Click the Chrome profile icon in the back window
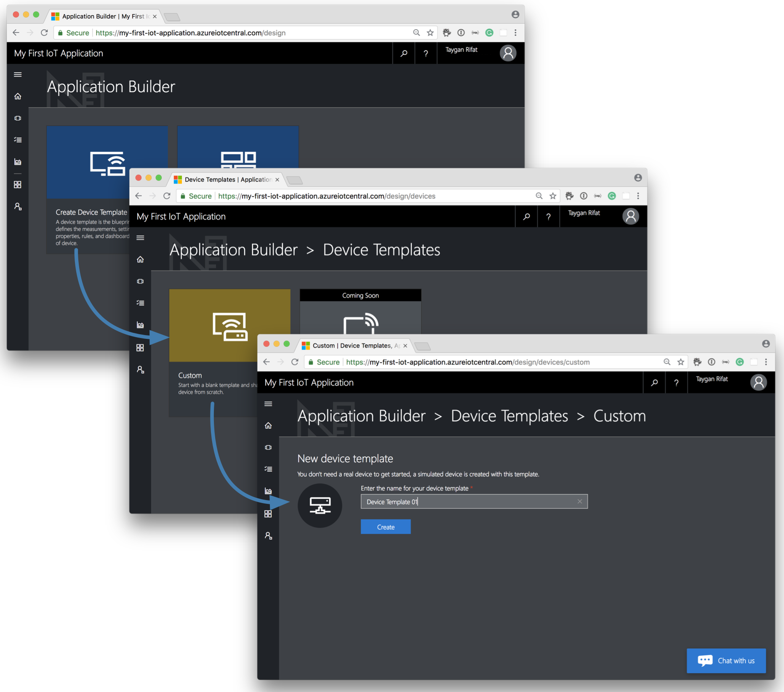 (x=515, y=14)
